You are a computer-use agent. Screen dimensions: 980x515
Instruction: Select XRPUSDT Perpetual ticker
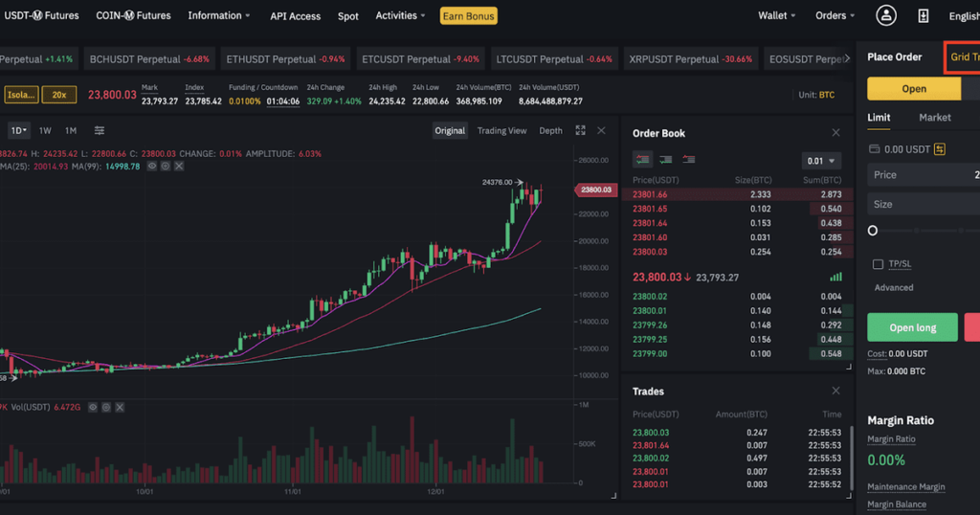tap(691, 59)
